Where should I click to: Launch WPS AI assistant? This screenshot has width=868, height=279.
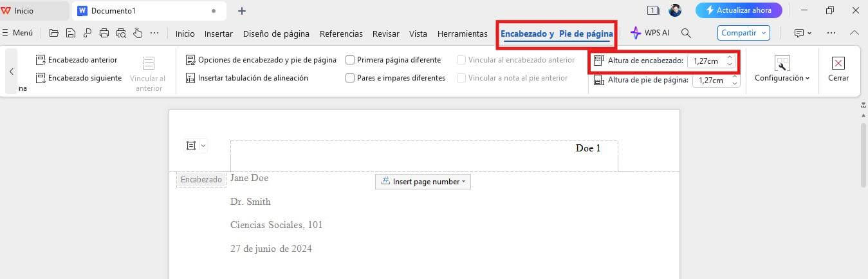(649, 34)
